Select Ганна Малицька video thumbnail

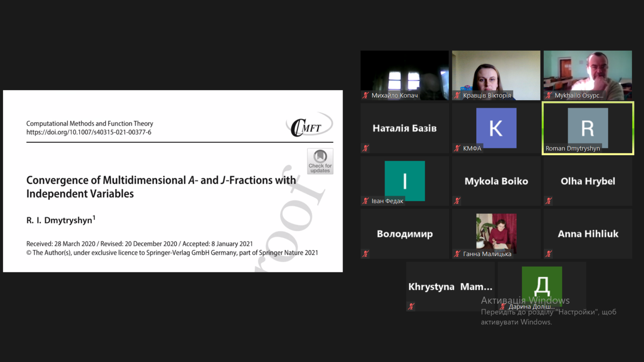pos(496,232)
